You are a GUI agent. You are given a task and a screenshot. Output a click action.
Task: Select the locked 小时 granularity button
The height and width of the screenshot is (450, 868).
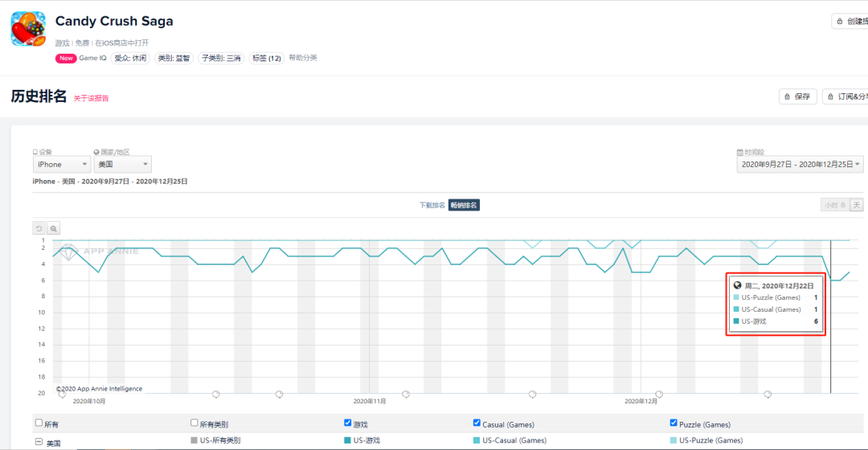[x=835, y=206]
